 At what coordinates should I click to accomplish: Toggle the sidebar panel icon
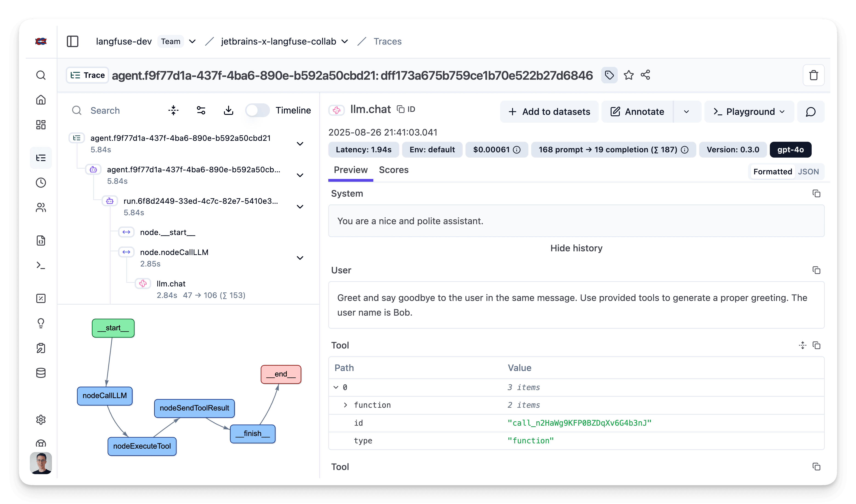tap(72, 41)
